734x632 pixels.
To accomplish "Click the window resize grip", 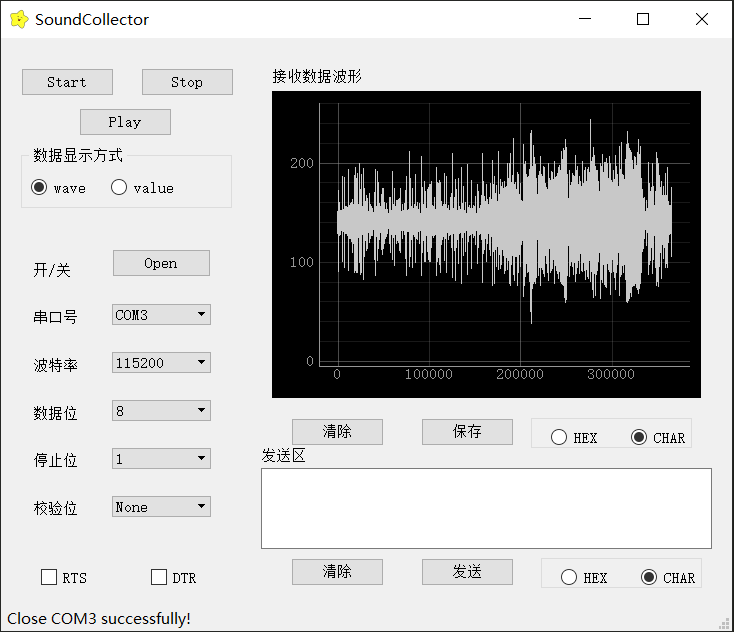I will pos(725,624).
